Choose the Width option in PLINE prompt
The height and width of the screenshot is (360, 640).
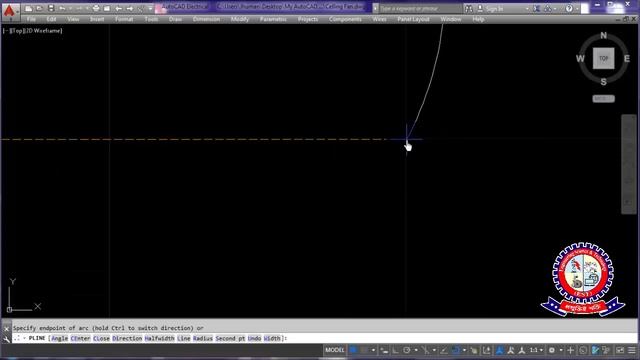click(x=272, y=338)
